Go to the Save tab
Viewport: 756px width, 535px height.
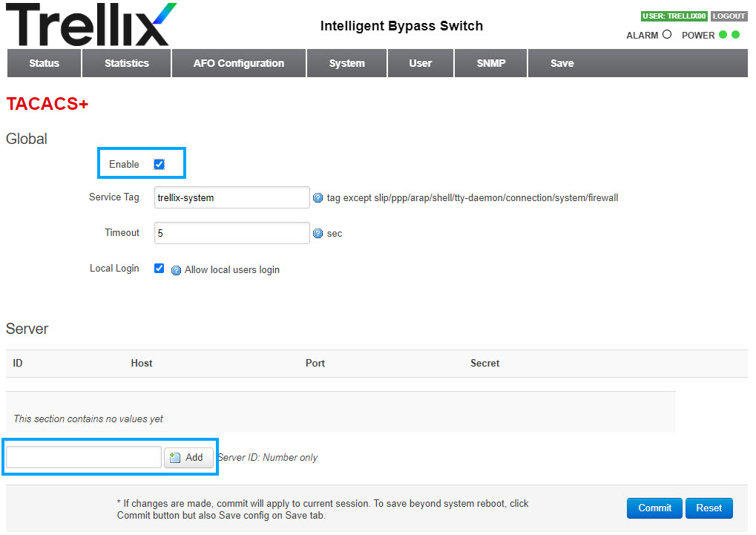(562, 63)
